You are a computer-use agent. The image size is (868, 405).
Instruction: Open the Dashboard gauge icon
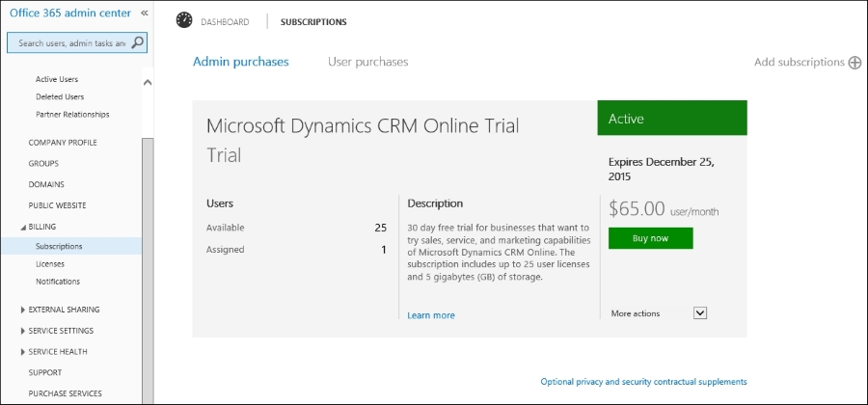point(184,20)
